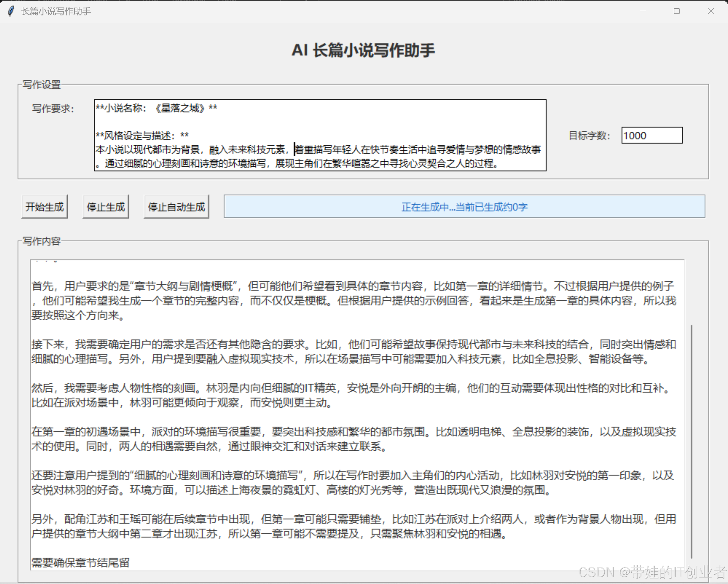The image size is (728, 584).
Task: Minimize the 长篇小说写作助手 window
Action: tap(643, 11)
